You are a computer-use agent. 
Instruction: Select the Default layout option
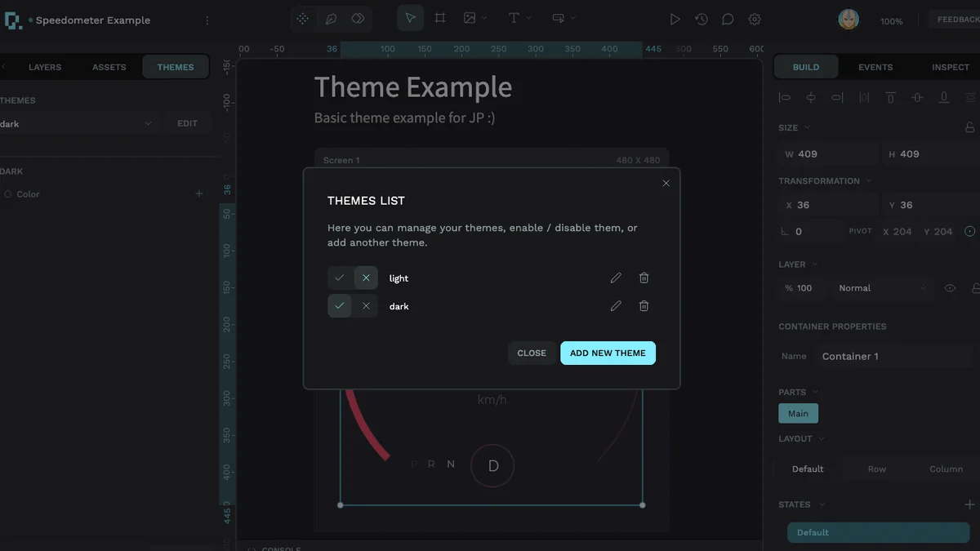pos(808,469)
